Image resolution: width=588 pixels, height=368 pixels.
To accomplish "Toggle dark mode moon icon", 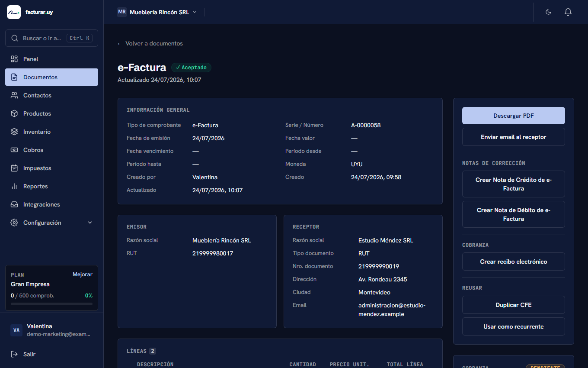I will point(549,12).
